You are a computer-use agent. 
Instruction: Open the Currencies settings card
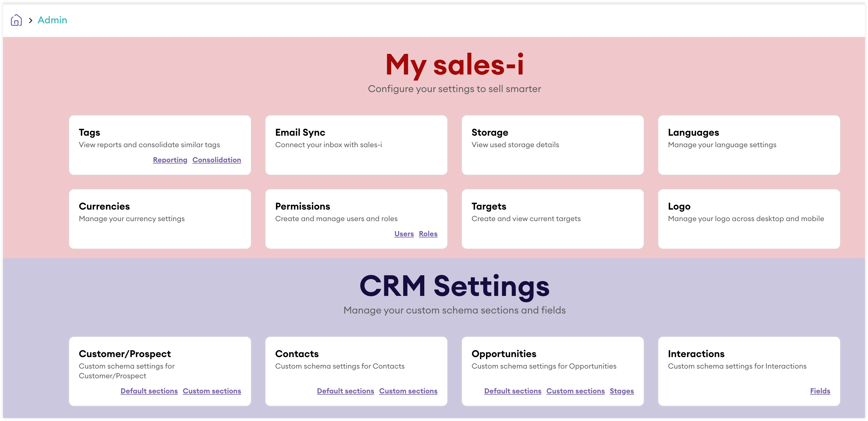pos(160,219)
